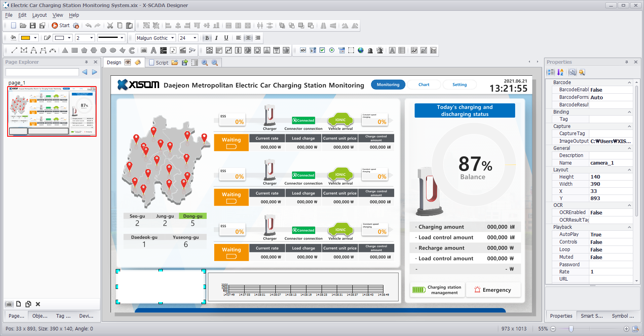644x336 pixels.
Task: Collapse the Barcode property group
Action: point(629,83)
